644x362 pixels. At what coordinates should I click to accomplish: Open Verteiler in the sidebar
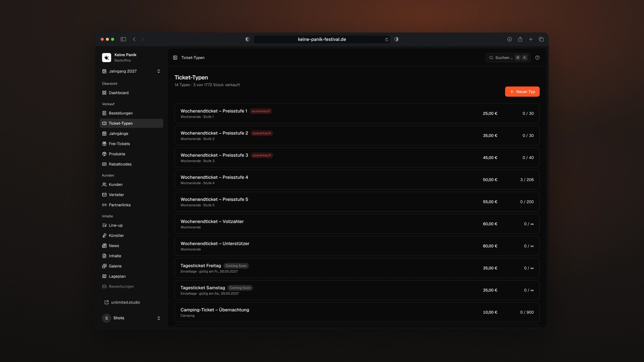pos(131,195)
